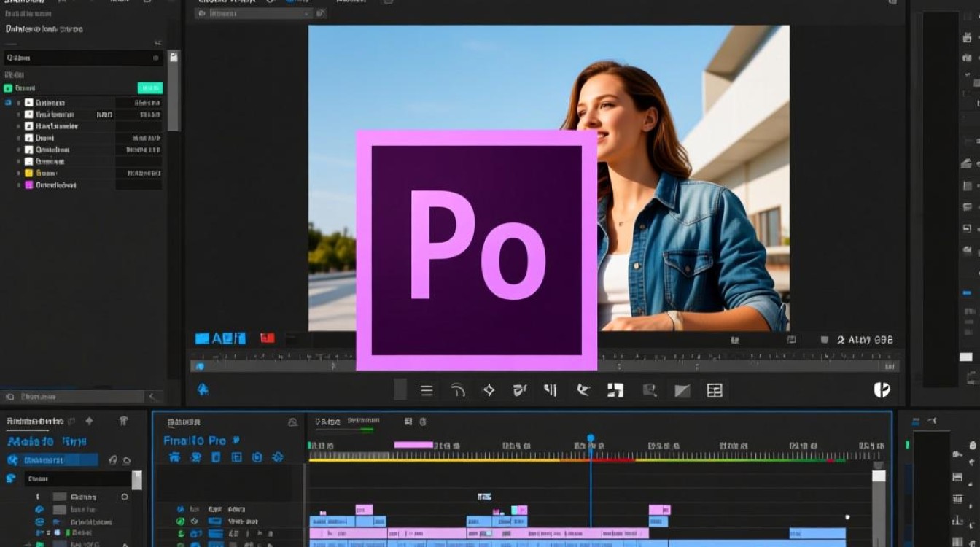Click the timeline's vertical scrollbar handle
The width and height of the screenshot is (980, 547).
(x=879, y=476)
